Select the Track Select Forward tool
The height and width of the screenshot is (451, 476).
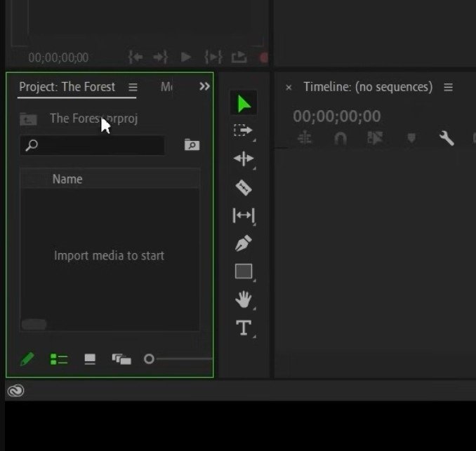[x=243, y=130]
